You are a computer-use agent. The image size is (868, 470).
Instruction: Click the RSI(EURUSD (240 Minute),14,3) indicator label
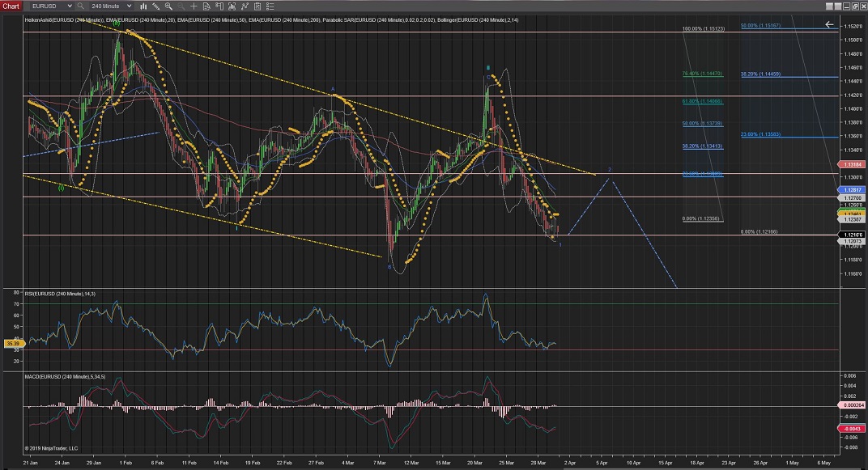(60, 294)
